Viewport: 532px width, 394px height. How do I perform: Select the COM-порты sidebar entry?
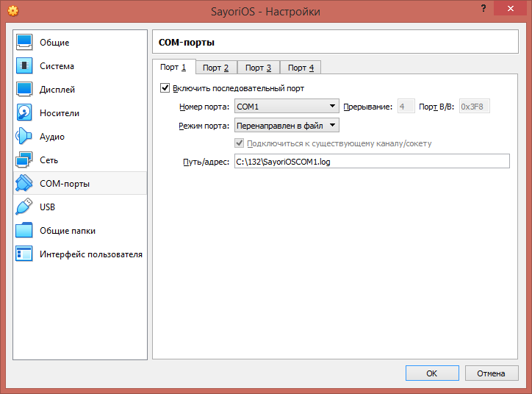tap(80, 184)
